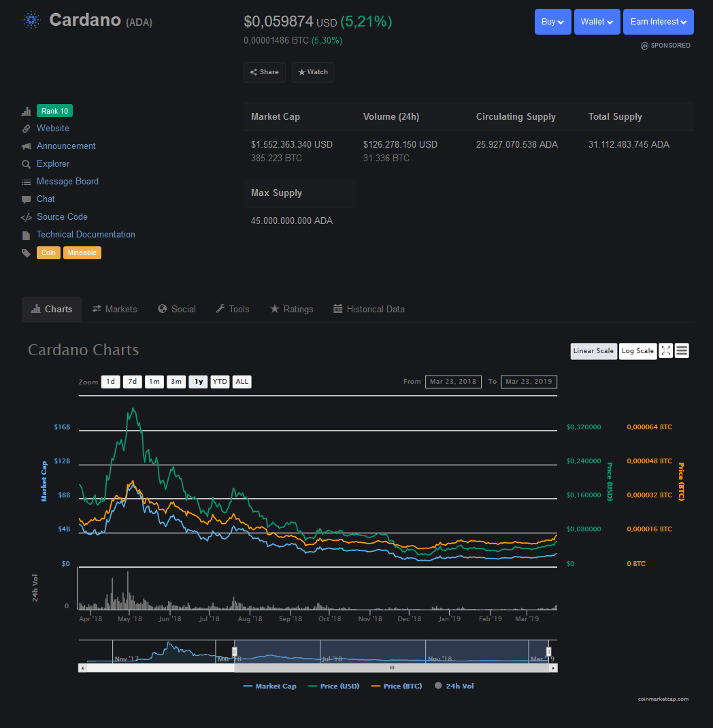713x728 pixels.
Task: Select Log Scale for the chart
Action: [637, 351]
